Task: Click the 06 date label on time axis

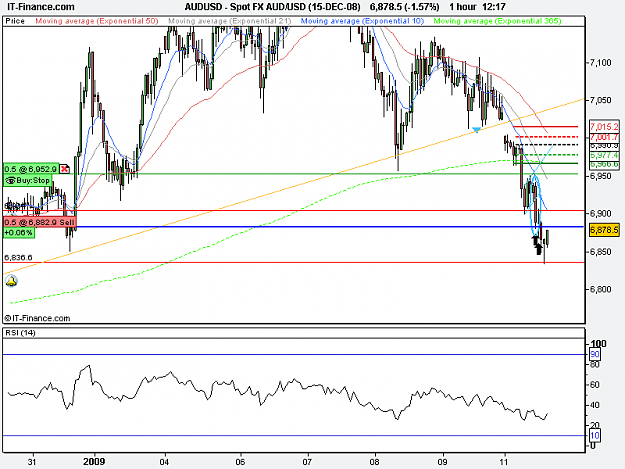Action: 240,462
